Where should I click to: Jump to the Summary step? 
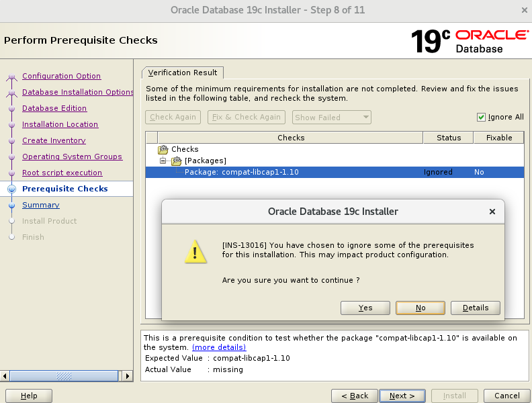click(x=41, y=205)
